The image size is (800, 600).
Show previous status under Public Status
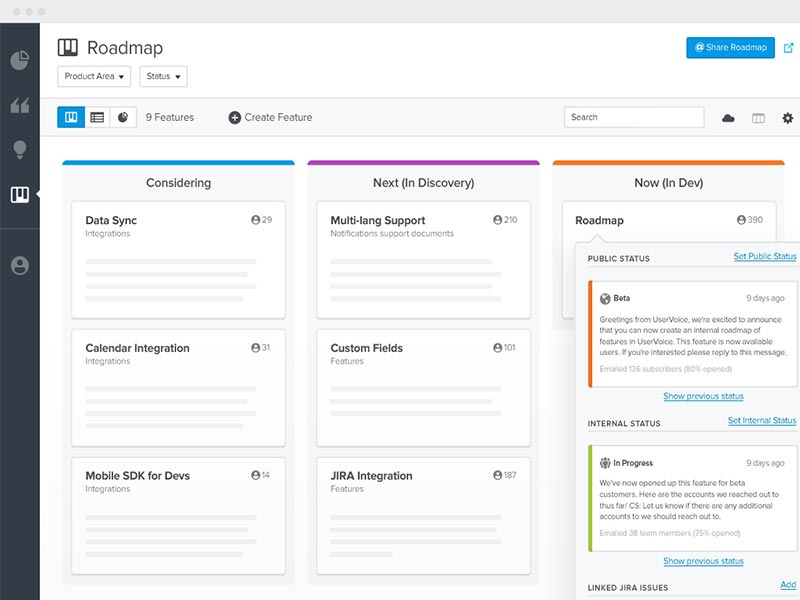click(703, 396)
